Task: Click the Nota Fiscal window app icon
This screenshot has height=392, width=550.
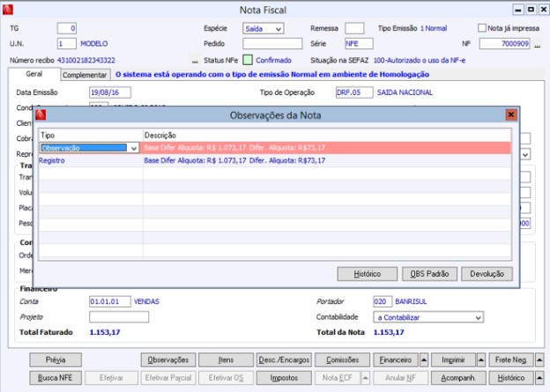Action: [8, 10]
